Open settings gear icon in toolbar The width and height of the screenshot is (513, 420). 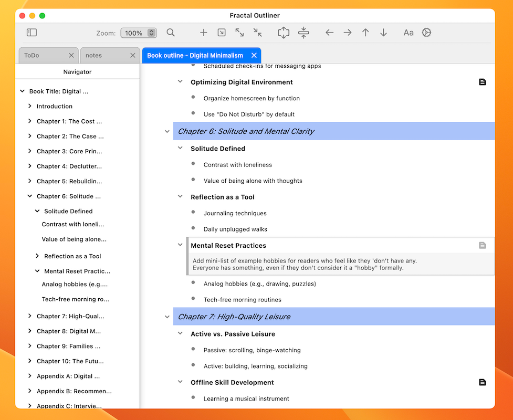[x=426, y=33]
